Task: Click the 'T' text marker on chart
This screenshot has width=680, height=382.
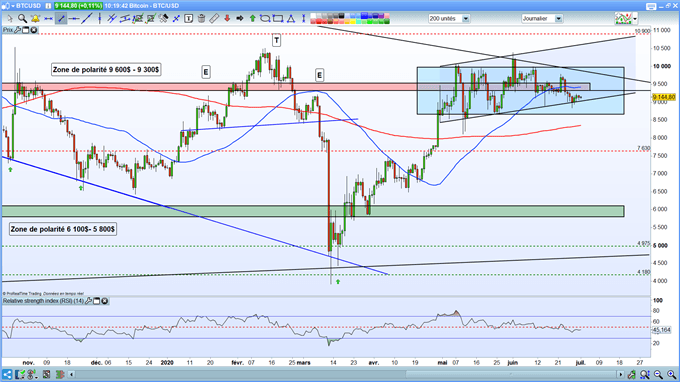Action: point(277,41)
